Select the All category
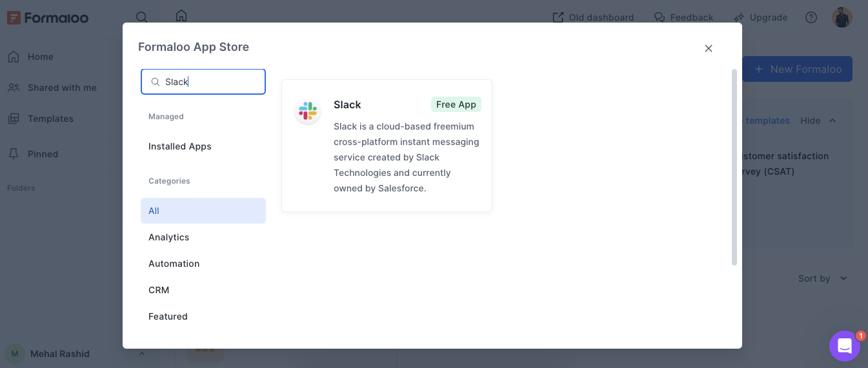The height and width of the screenshot is (368, 868). point(203,211)
